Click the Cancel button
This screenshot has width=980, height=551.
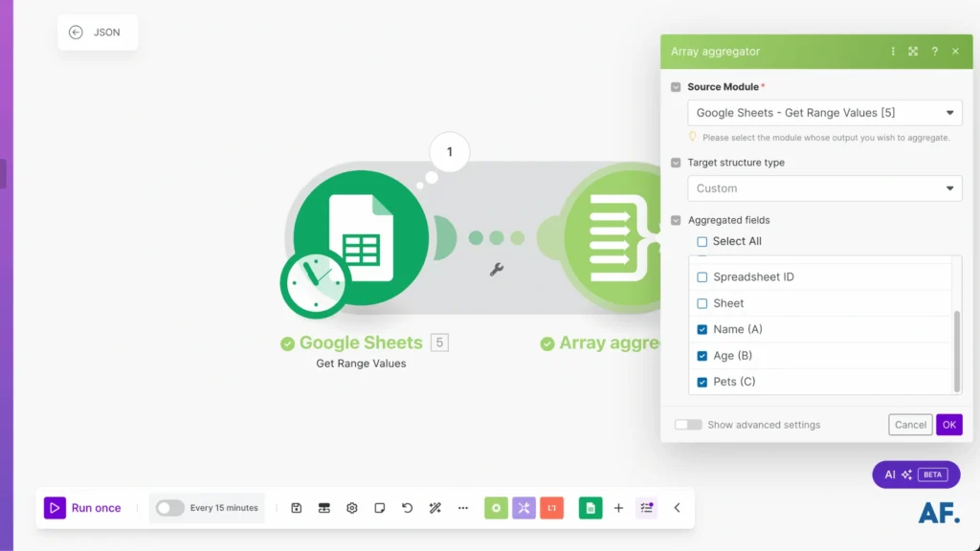pos(910,425)
